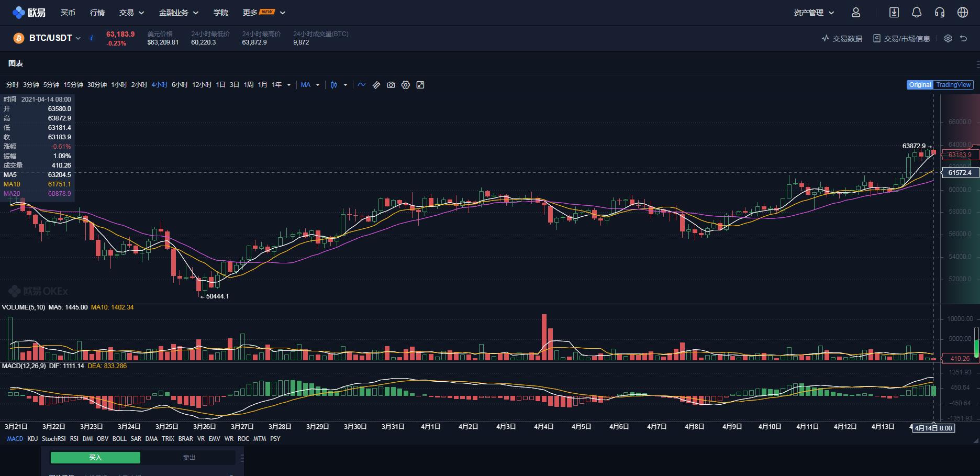This screenshot has width=980, height=476.
Task: Take a chart screenshot with the camera icon
Action: [x=391, y=84]
